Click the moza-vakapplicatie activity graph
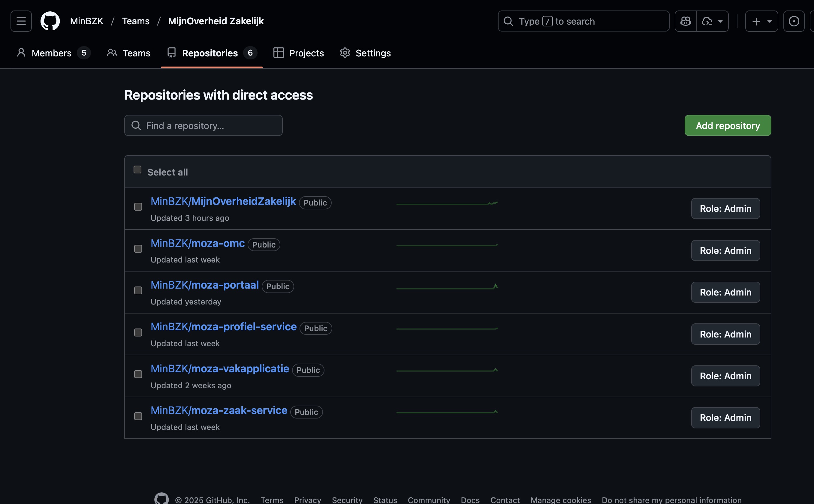 tap(447, 369)
